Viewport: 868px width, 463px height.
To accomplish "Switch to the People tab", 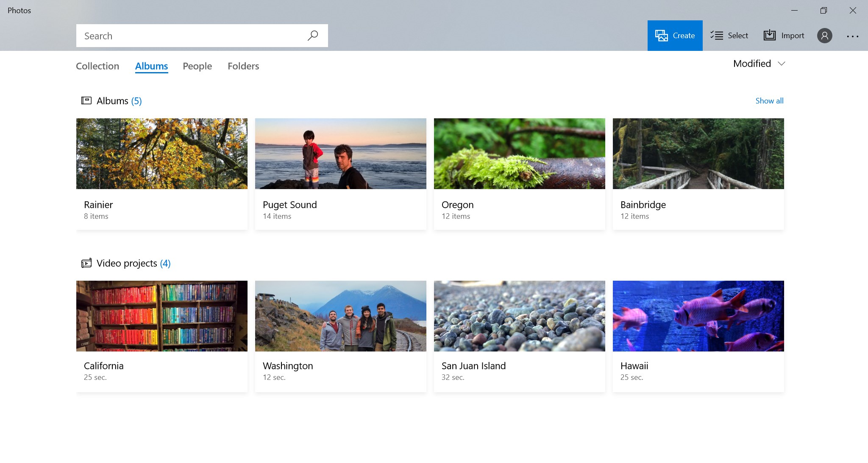I will (x=197, y=66).
